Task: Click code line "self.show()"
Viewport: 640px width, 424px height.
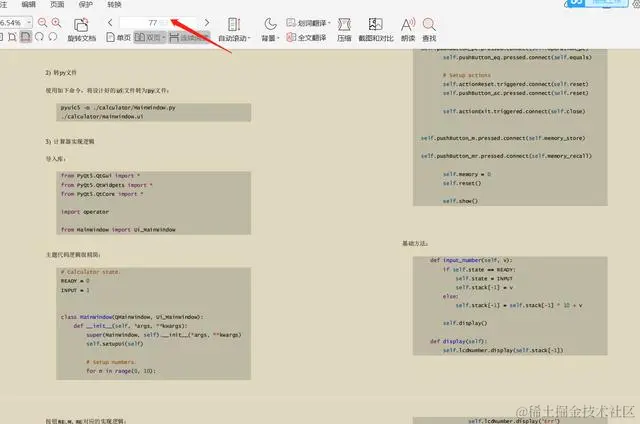Action: pos(460,201)
